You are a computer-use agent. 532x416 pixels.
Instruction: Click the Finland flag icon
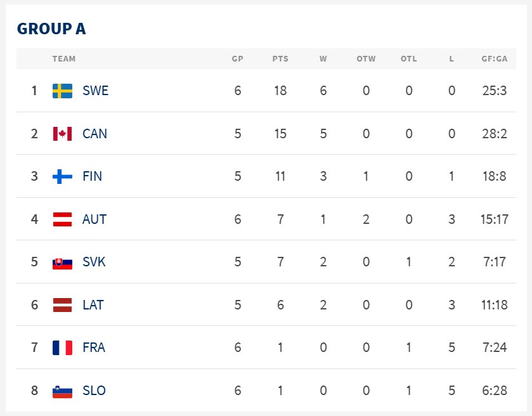tap(62, 176)
